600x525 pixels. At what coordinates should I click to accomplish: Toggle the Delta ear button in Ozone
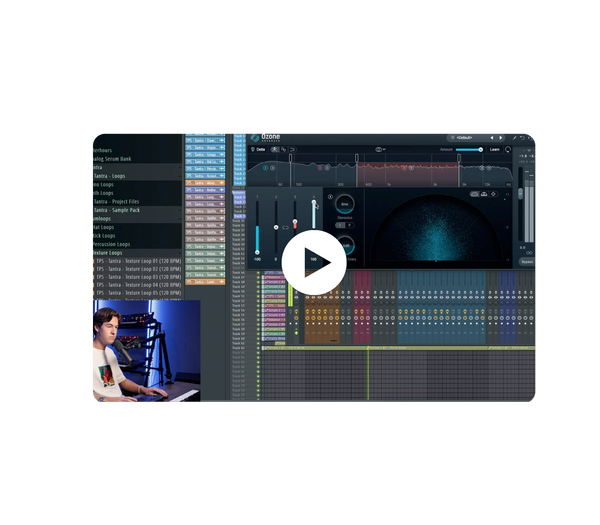(x=258, y=149)
